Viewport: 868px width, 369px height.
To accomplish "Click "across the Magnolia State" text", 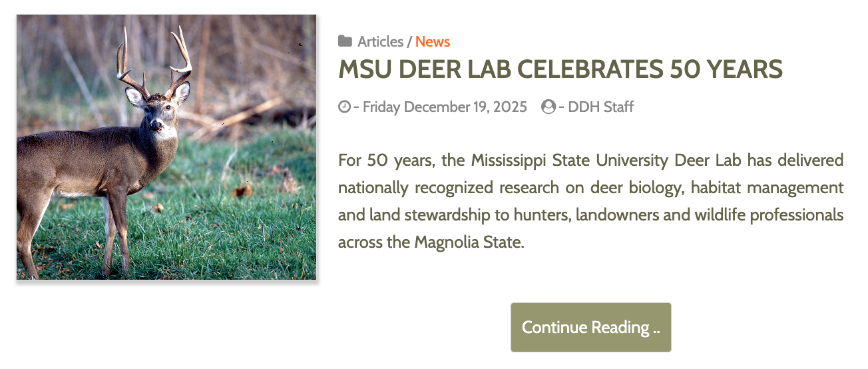I will [431, 242].
